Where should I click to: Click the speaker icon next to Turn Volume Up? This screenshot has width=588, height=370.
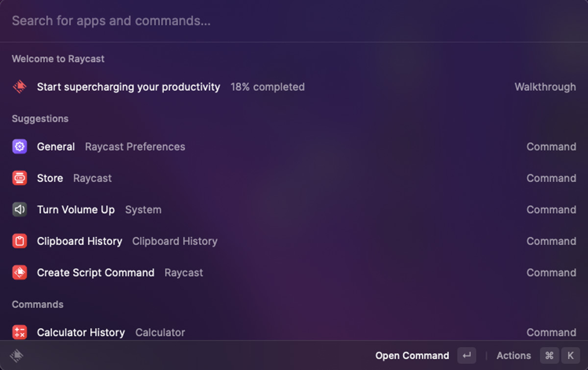pyautogui.click(x=19, y=209)
